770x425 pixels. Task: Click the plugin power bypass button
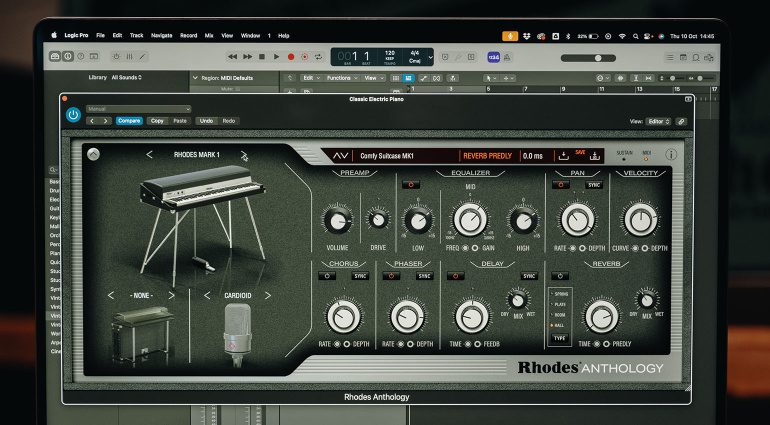(73, 115)
